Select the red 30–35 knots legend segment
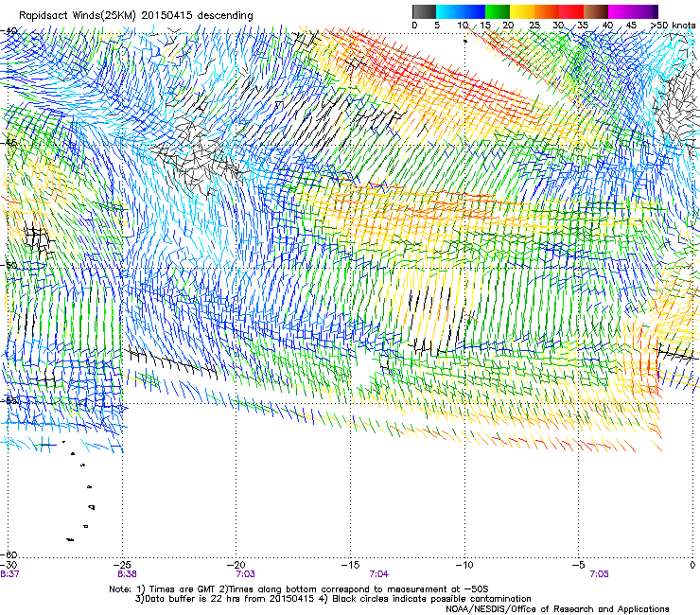The width and height of the screenshot is (700, 615). tap(571, 11)
